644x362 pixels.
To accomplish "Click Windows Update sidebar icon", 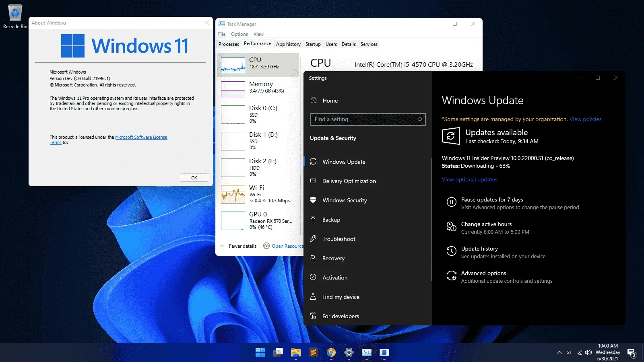I will [x=313, y=161].
